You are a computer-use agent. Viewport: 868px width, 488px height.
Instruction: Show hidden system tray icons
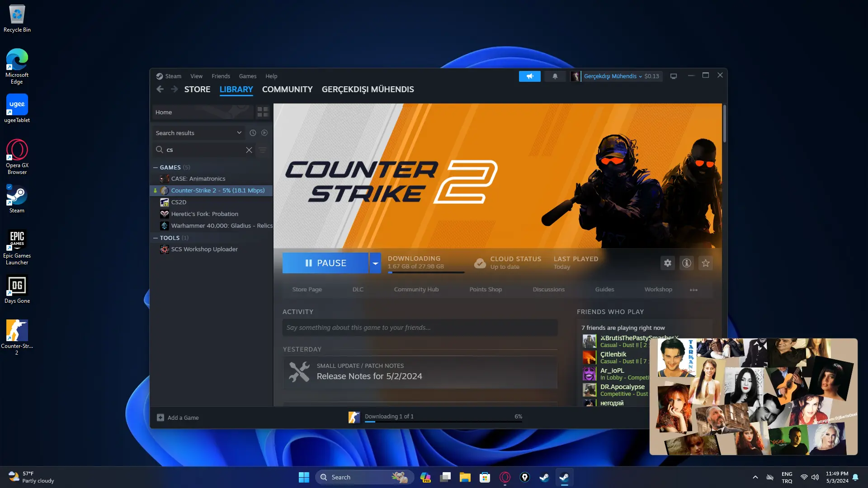[x=755, y=477]
